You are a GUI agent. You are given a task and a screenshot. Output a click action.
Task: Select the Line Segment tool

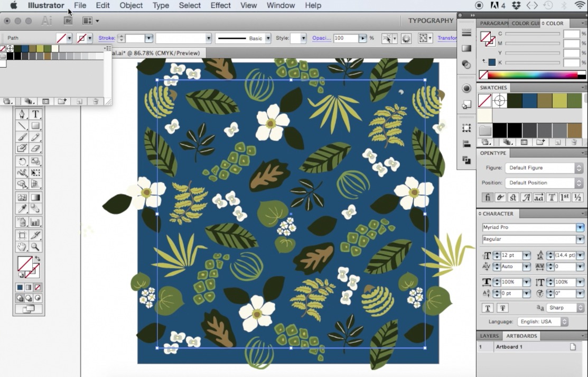click(x=22, y=126)
